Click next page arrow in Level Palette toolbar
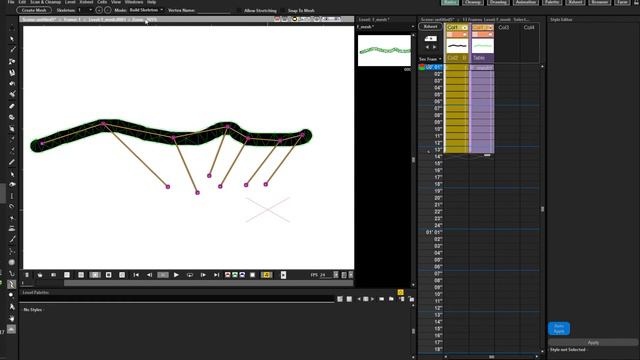Viewport: 640px width, 360px height. [372, 299]
